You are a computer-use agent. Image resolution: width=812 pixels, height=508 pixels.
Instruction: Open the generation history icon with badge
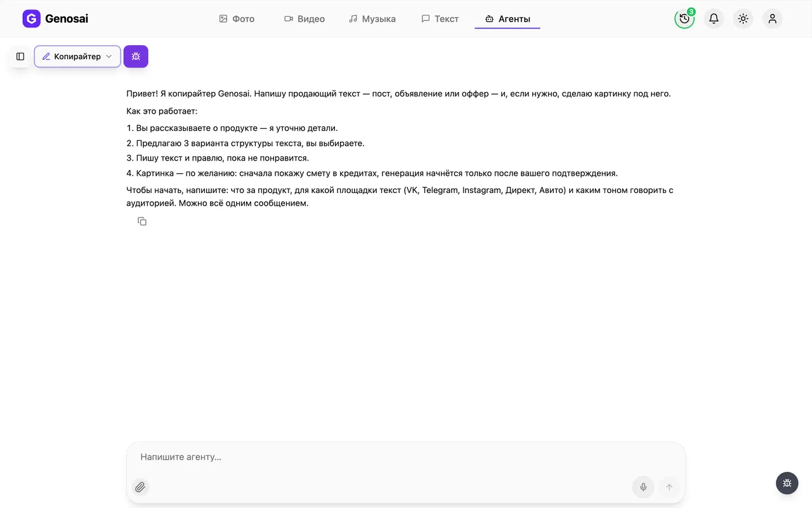[684, 18]
